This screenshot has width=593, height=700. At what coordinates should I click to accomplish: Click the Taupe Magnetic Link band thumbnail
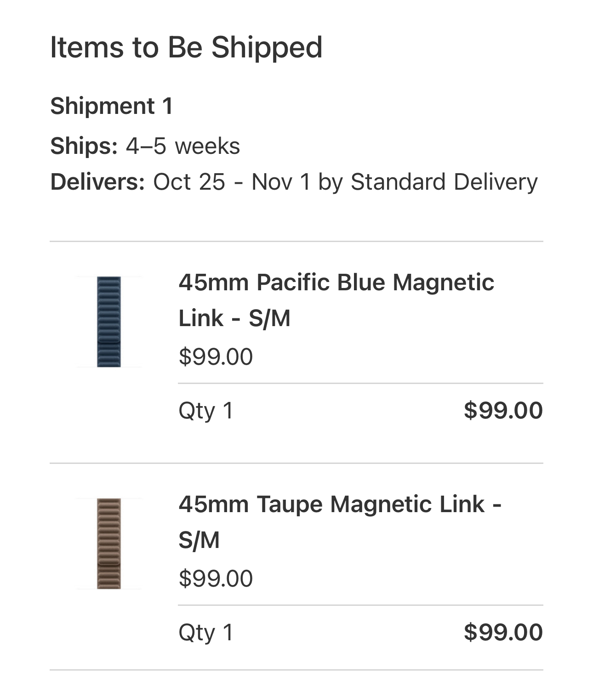coord(109,543)
